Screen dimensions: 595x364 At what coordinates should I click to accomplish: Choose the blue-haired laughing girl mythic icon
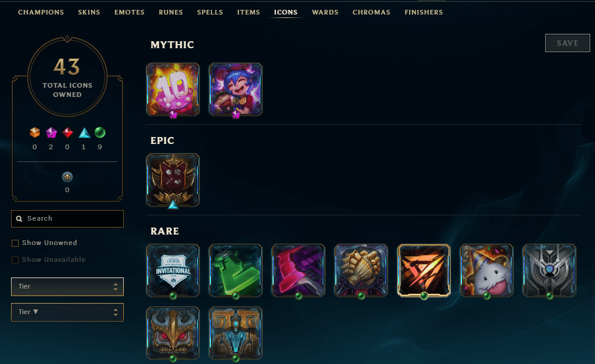[236, 89]
